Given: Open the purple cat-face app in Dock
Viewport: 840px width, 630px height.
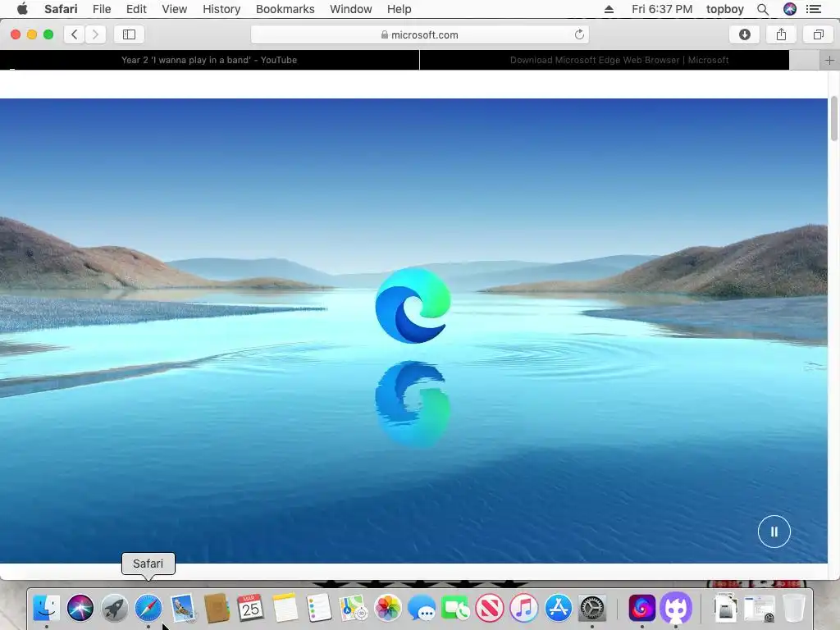Looking at the screenshot, I should [676, 608].
